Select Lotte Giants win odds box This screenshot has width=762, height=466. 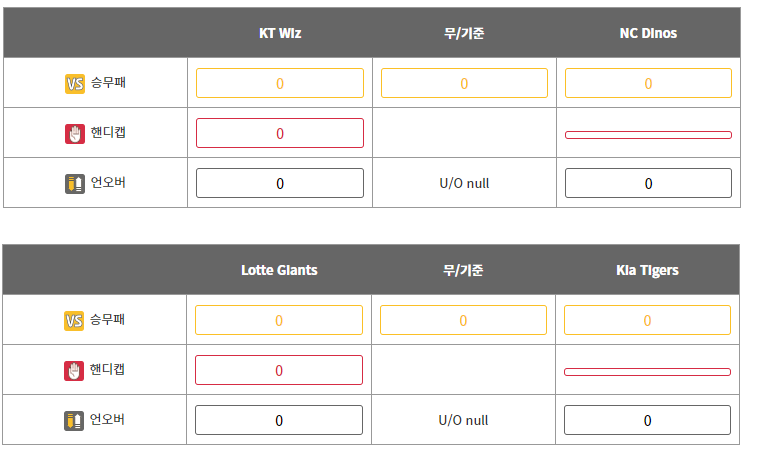pos(278,320)
